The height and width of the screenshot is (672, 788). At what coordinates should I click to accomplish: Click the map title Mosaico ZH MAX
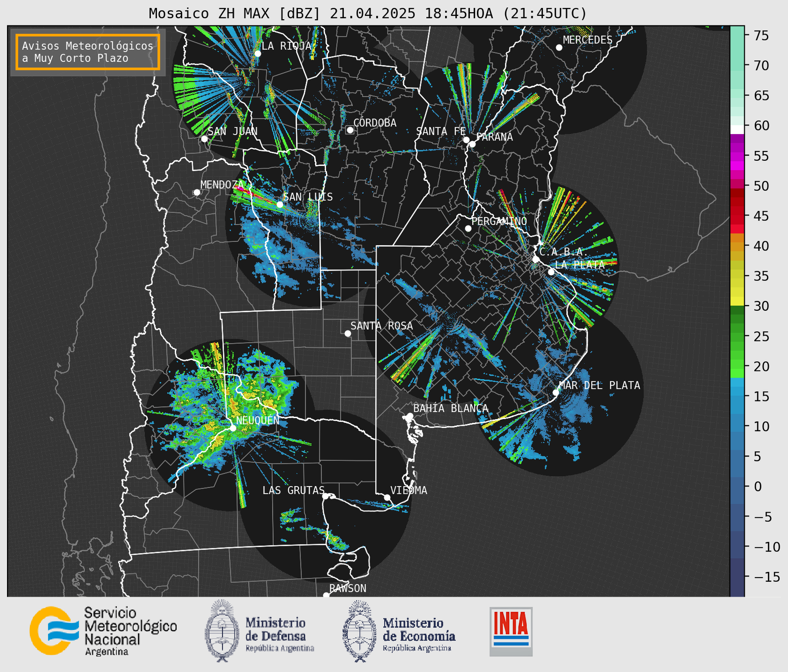click(368, 13)
